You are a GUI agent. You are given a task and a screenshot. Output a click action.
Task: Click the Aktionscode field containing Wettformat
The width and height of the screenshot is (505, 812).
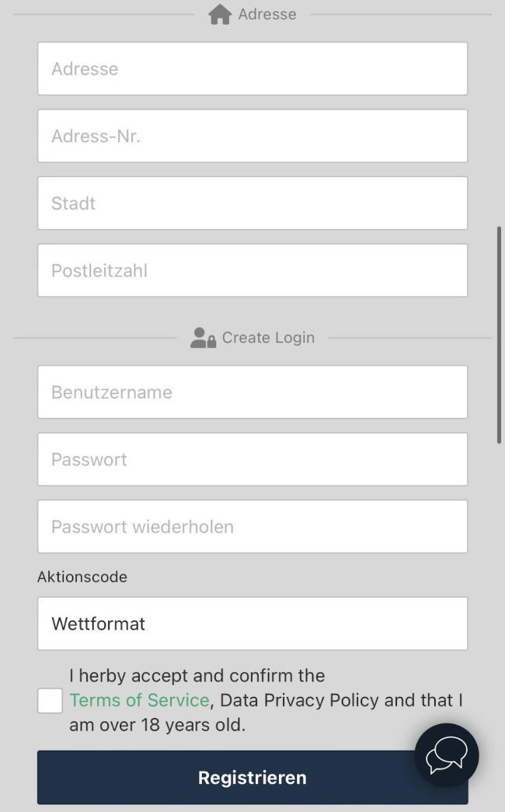point(252,623)
